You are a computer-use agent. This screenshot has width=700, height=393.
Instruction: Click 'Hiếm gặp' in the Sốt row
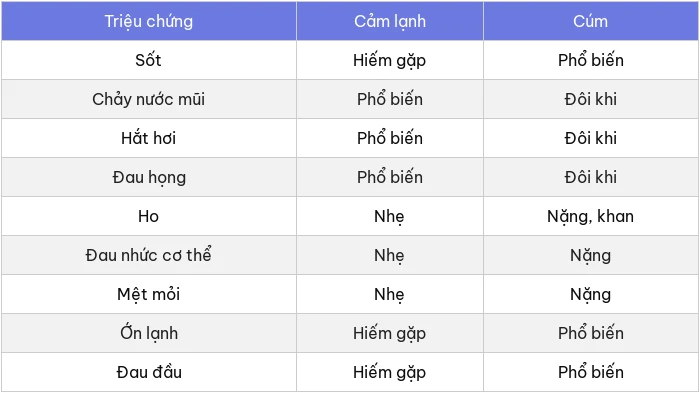coord(389,60)
